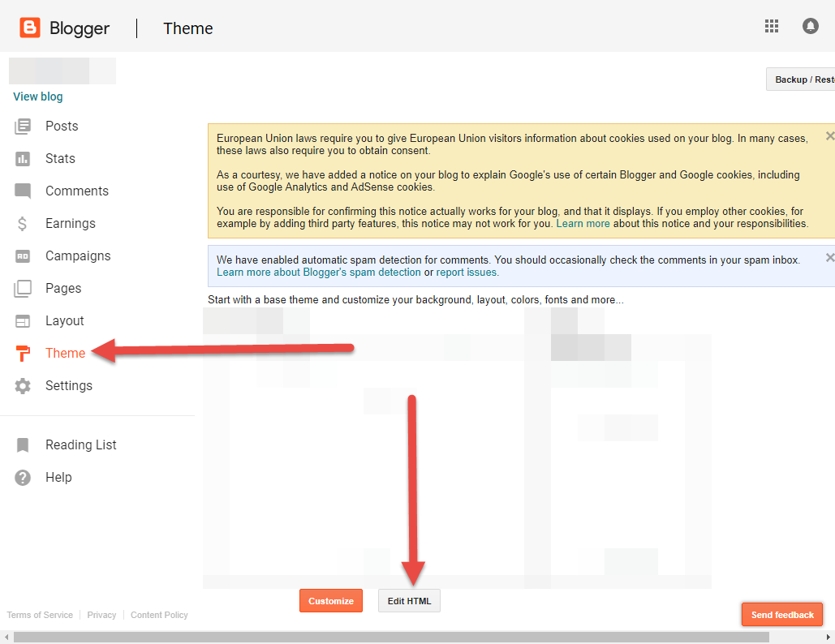Open the Pages section

(x=63, y=289)
